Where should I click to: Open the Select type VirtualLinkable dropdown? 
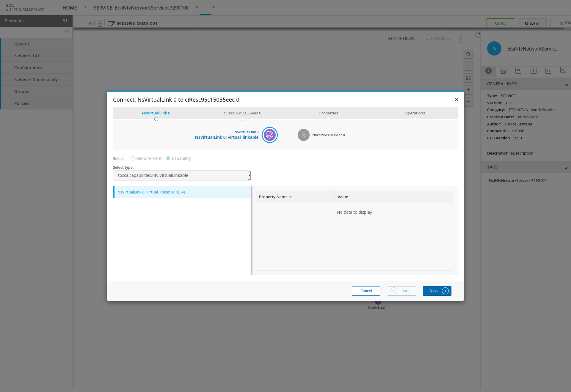point(182,175)
